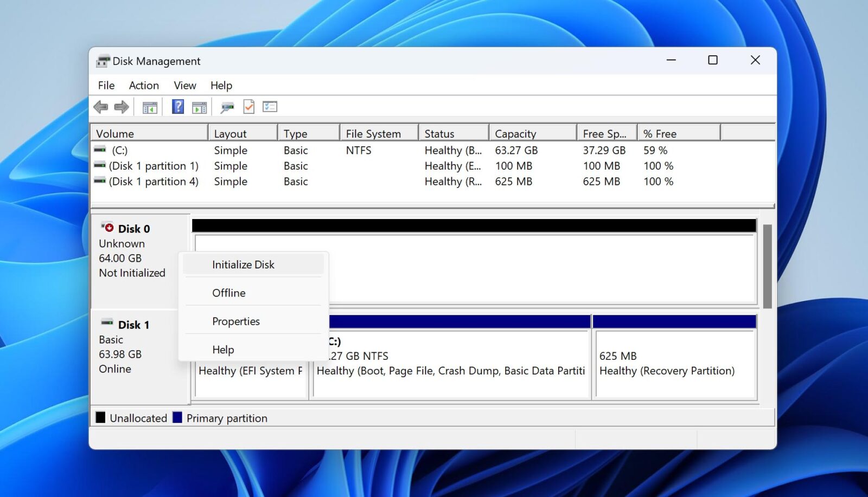Choose Offline in the context menu
The height and width of the screenshot is (497, 868).
coord(228,293)
